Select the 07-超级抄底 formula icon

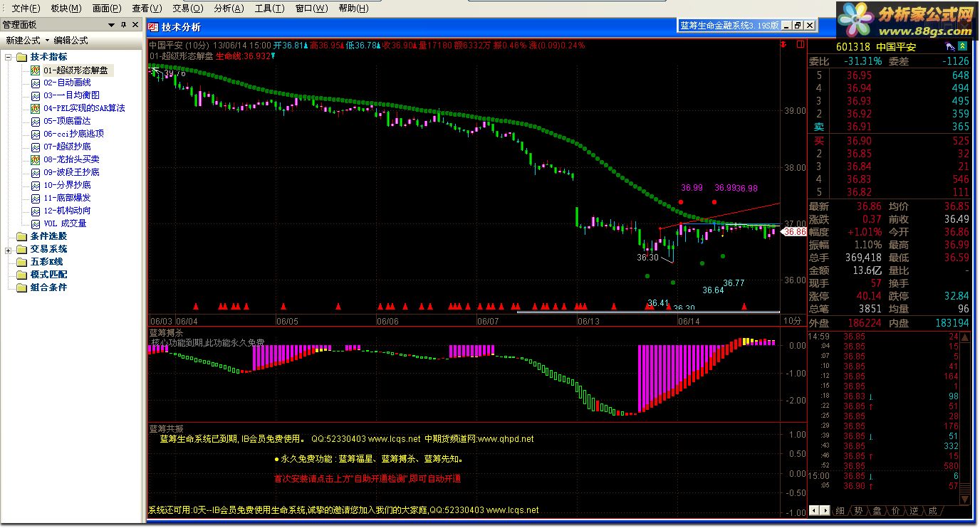click(x=36, y=147)
